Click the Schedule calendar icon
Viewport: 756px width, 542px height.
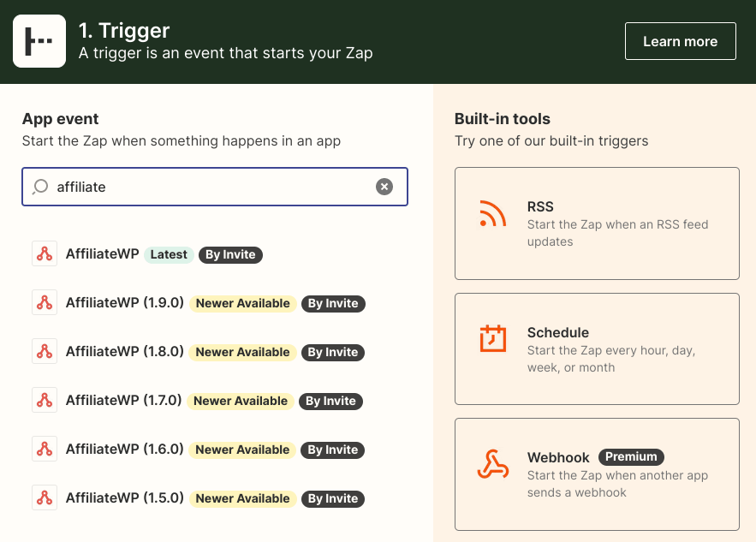click(493, 338)
